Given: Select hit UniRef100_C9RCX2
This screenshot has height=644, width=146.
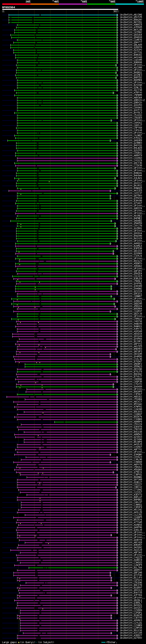Looking at the screenshot, I should [131, 487].
